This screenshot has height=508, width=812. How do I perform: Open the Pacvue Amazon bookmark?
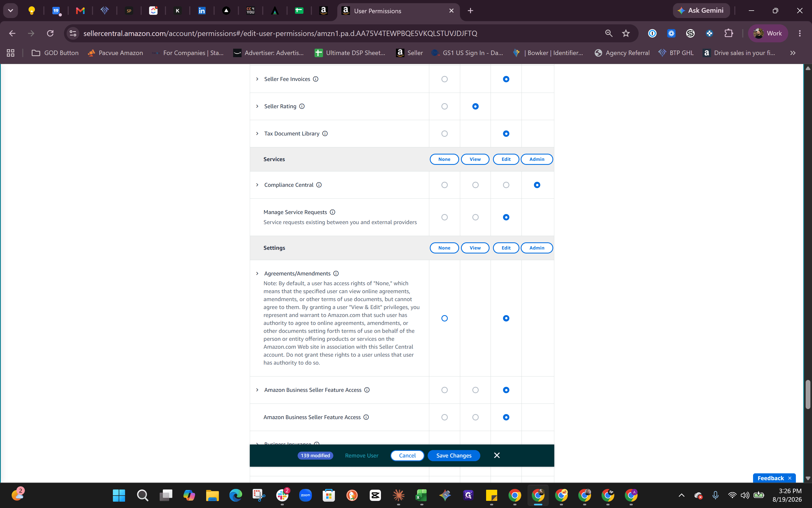(x=115, y=53)
